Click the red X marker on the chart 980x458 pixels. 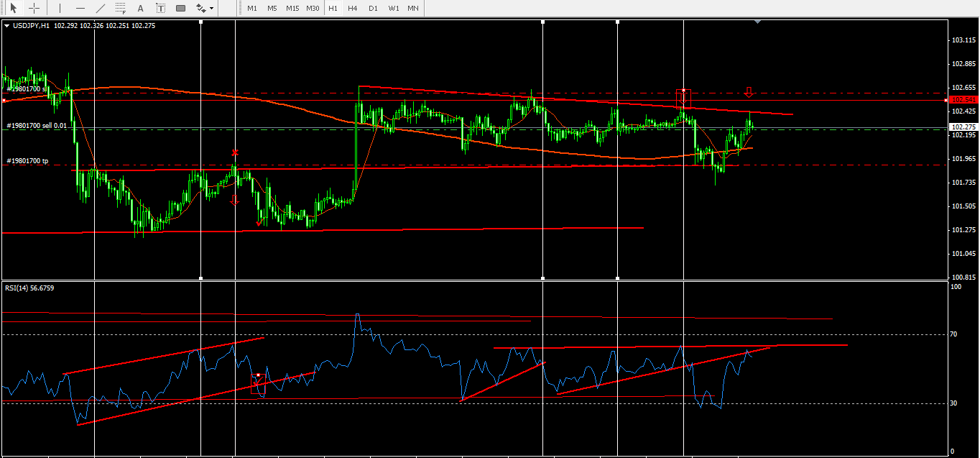pyautogui.click(x=235, y=152)
